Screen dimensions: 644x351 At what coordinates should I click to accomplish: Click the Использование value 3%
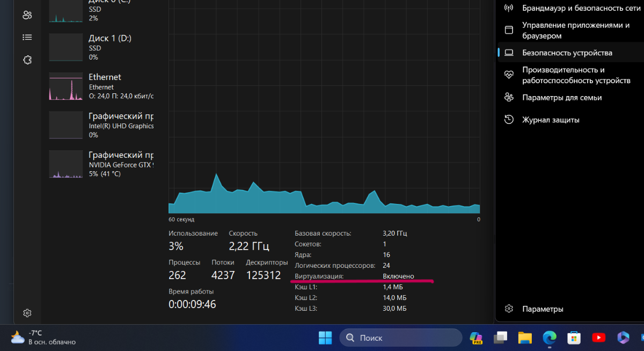click(x=176, y=246)
